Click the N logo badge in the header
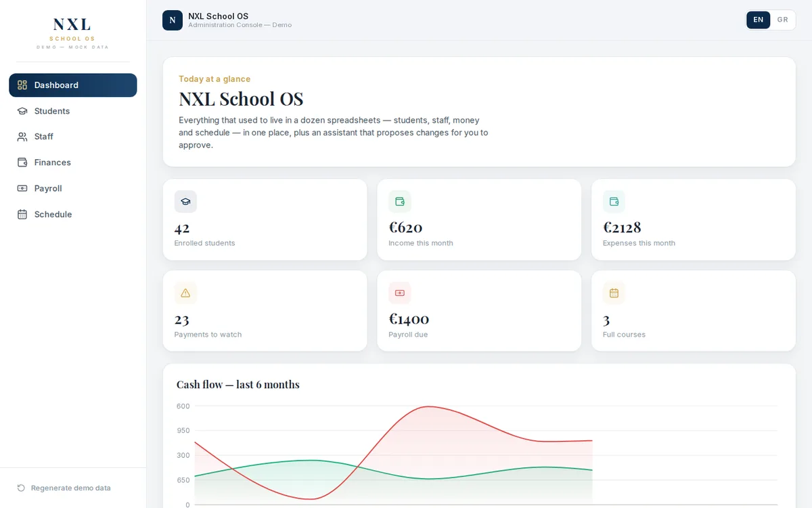This screenshot has height=508, width=812. pos(173,20)
